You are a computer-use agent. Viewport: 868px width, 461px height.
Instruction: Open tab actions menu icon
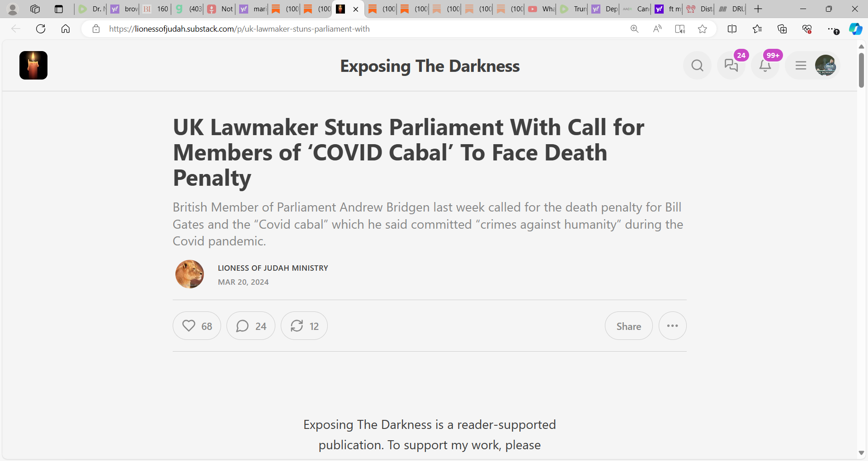58,9
